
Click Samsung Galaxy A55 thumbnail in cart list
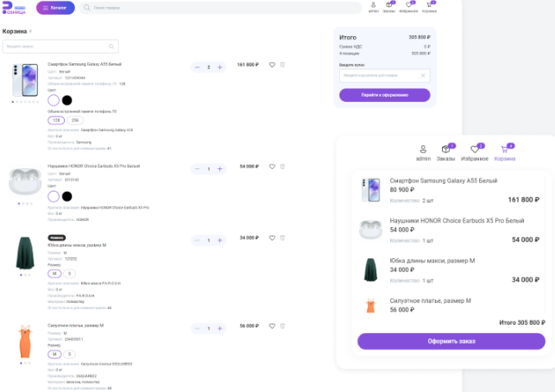pos(25,80)
